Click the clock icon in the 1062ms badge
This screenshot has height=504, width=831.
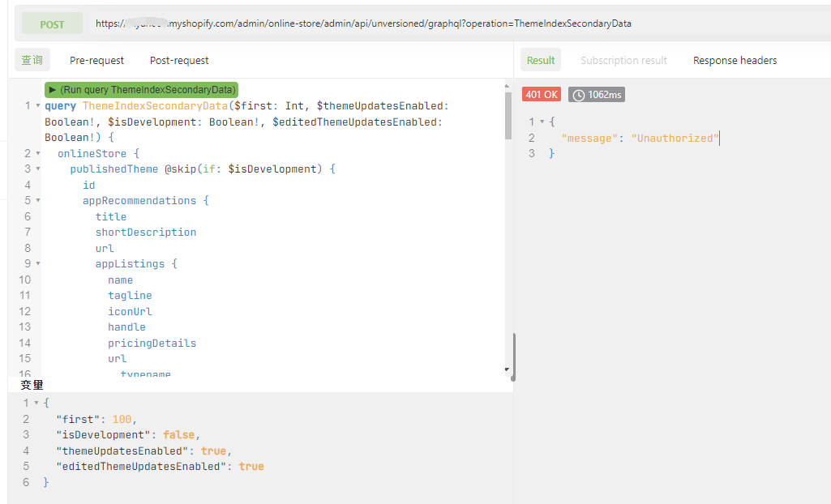click(579, 95)
